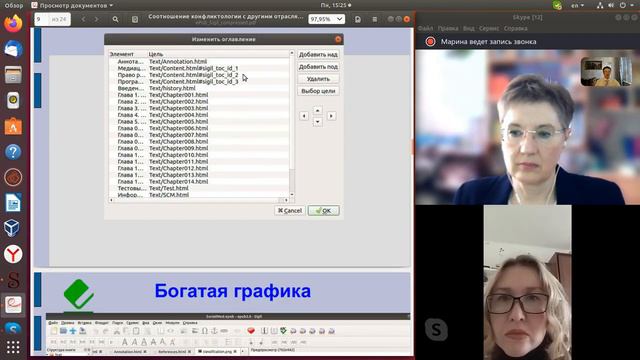
Task: Click the Skype logo on lower video
Action: click(x=436, y=329)
